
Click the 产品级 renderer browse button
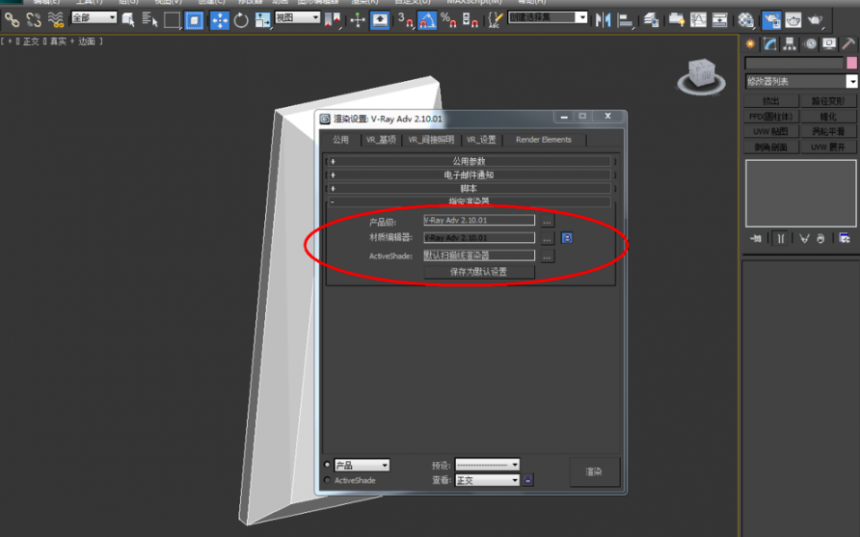click(x=547, y=222)
